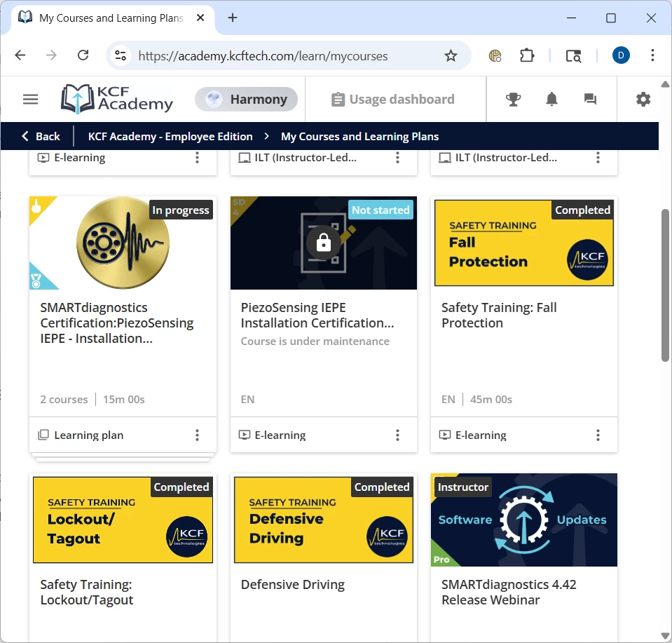The width and height of the screenshot is (672, 643).
Task: Click Learning plan type label
Action: [x=89, y=435]
